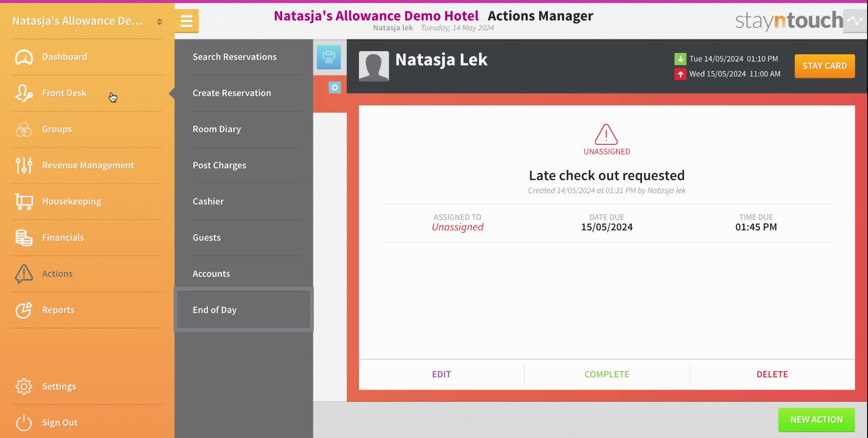Open the hotel selector dropdown arrows
Screen dimensions: 868x438
point(159,21)
